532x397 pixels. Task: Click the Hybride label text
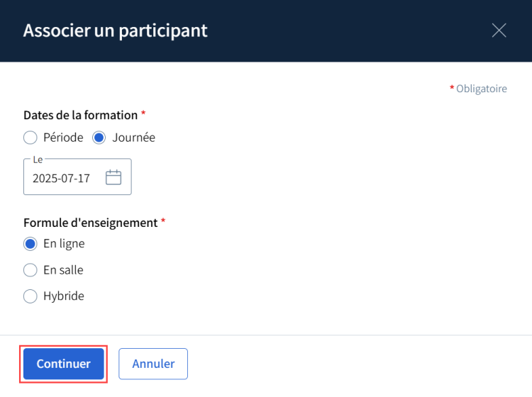click(x=63, y=296)
